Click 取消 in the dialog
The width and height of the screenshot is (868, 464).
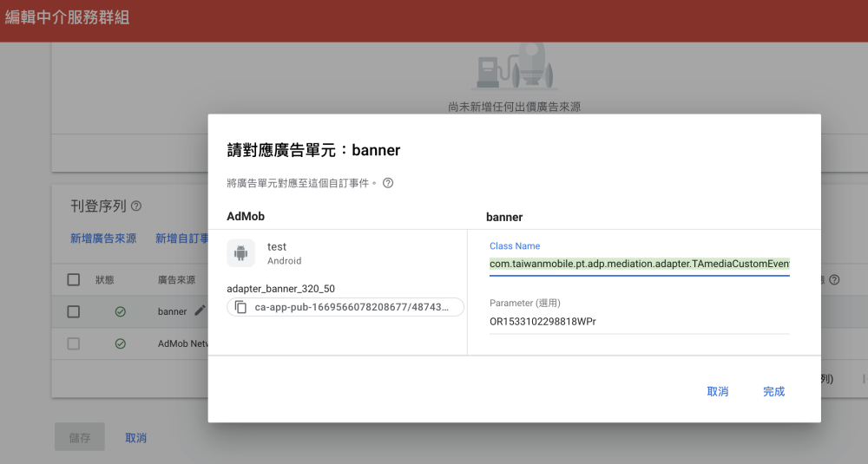(718, 391)
